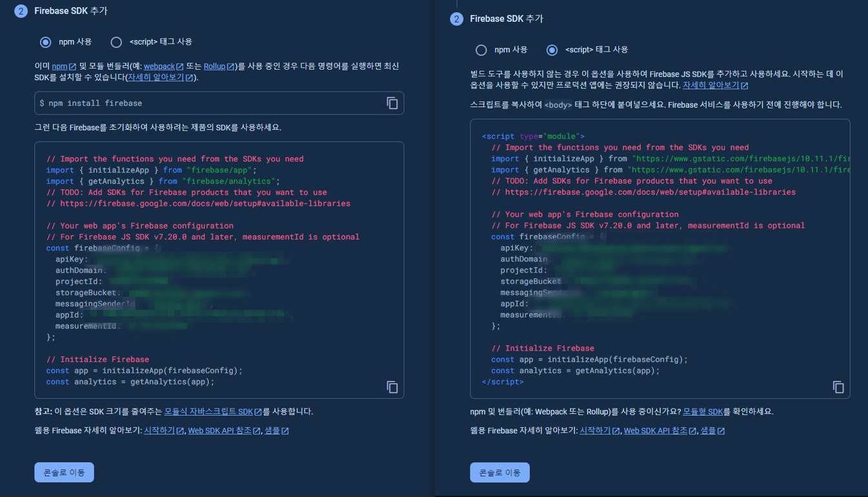
Task: Open the npm link in left panel
Action: (x=64, y=66)
